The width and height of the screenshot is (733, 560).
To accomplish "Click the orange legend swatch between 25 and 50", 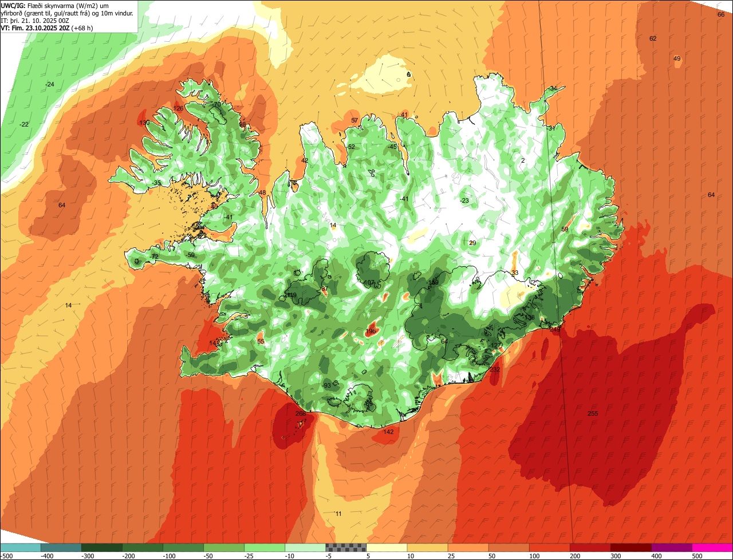I will pos(468,547).
